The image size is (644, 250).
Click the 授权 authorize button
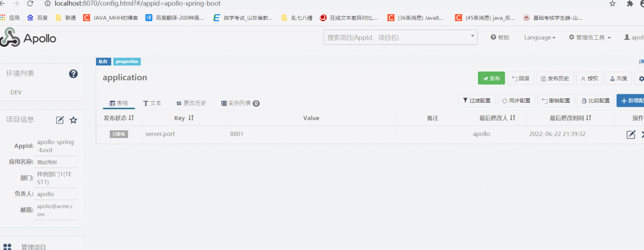point(589,78)
